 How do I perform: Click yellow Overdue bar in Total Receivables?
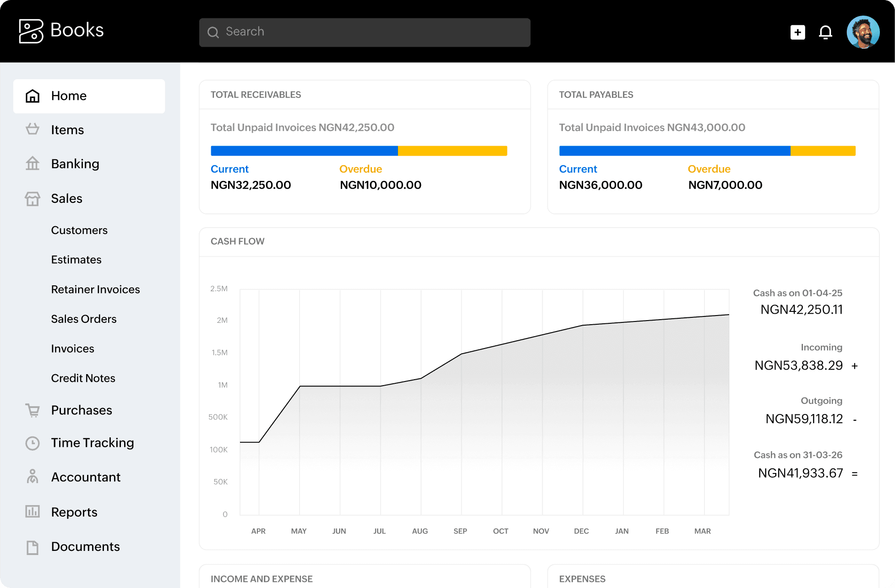pos(453,151)
